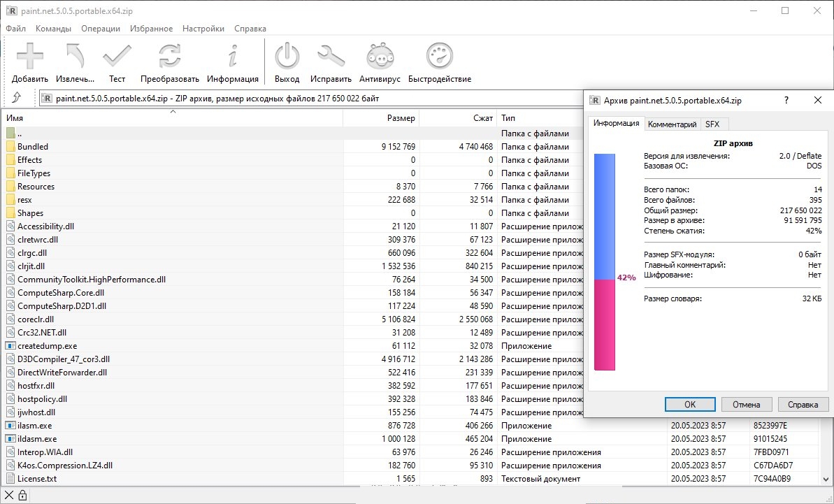
Task: Click the Отмена button
Action: pos(746,405)
